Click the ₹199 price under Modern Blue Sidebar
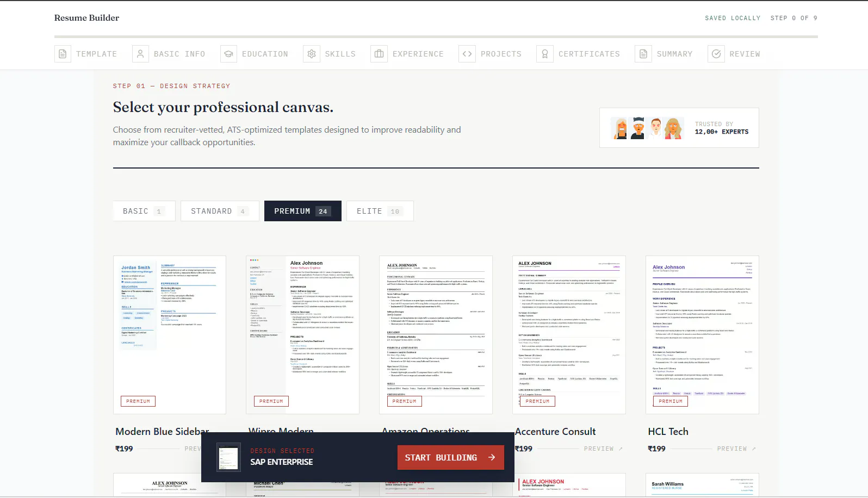 pos(124,449)
